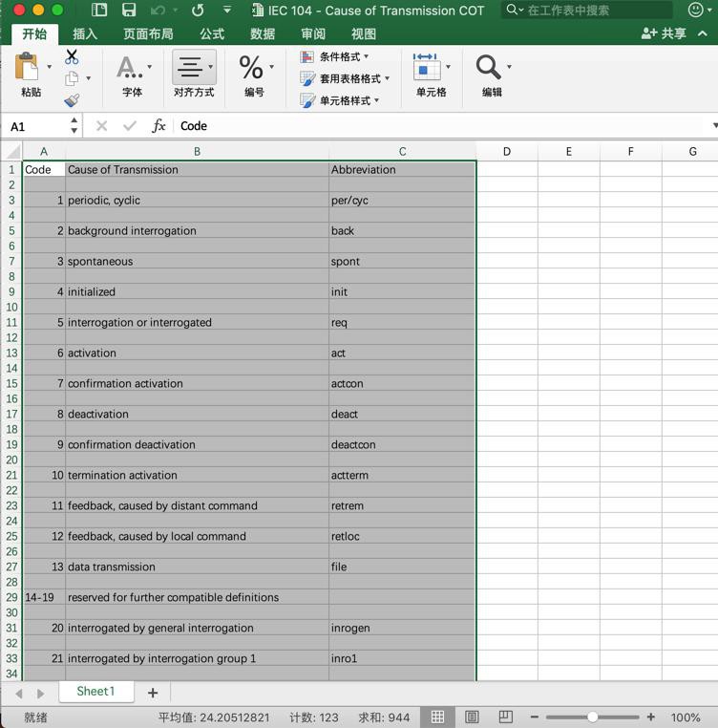Click the Cut scissors icon

point(72,56)
